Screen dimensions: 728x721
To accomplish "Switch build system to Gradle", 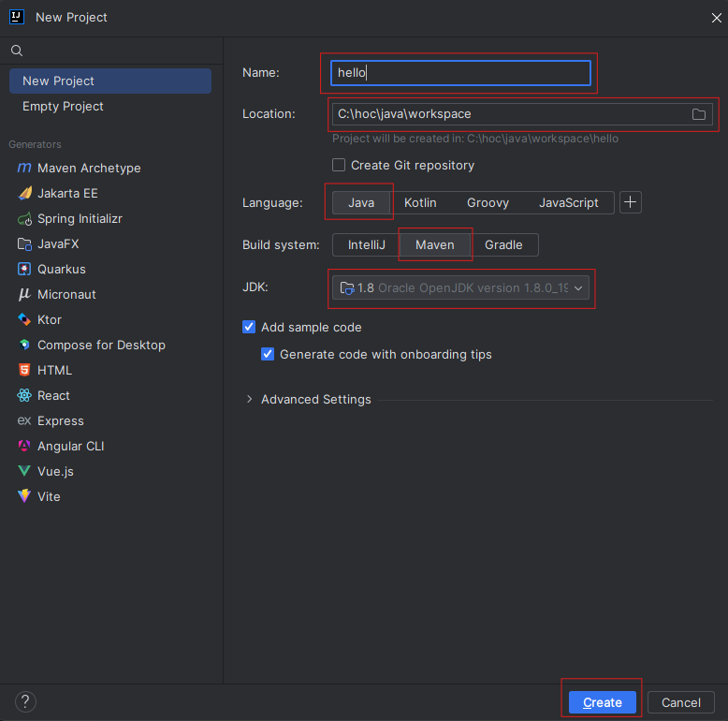I will [x=503, y=245].
